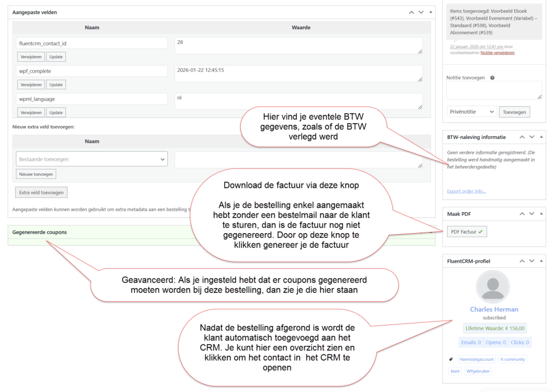558x392 pixels.
Task: Click Verwijderen under fluentcrm_contact_id
Action: (x=31, y=57)
